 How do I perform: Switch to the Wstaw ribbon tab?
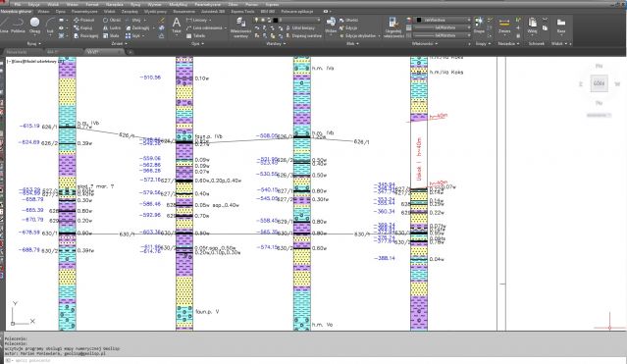pyautogui.click(x=43, y=12)
